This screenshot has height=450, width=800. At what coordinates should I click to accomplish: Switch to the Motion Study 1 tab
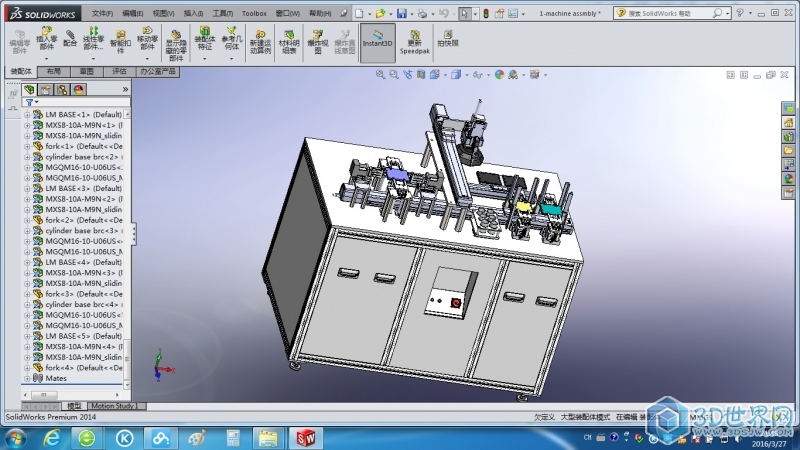tap(116, 406)
